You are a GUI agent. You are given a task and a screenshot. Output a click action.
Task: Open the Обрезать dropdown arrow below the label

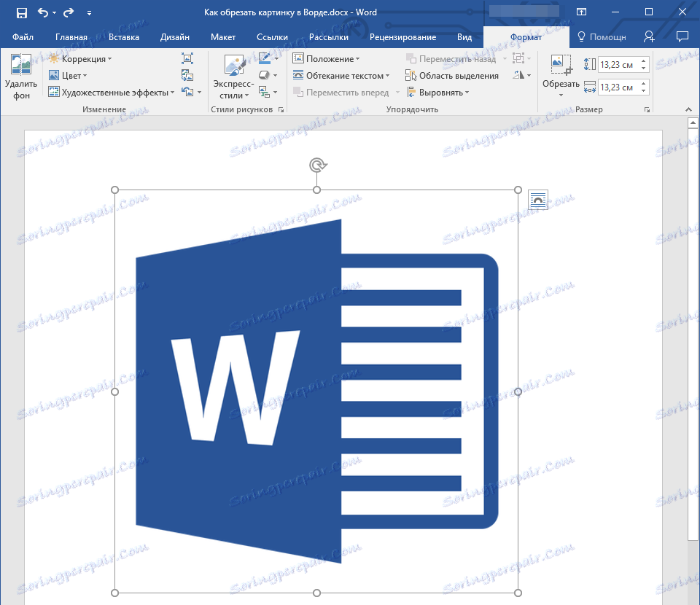pyautogui.click(x=561, y=95)
